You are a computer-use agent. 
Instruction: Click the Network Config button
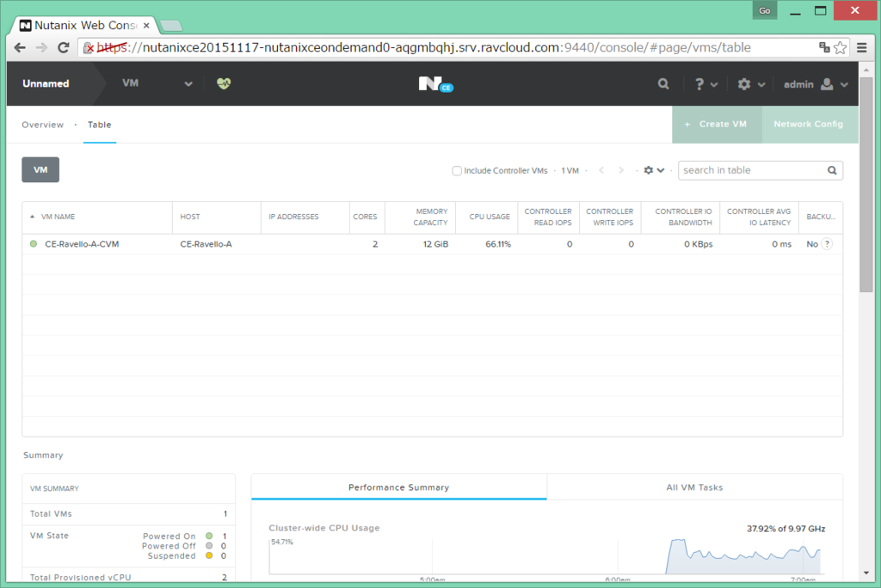click(x=809, y=124)
